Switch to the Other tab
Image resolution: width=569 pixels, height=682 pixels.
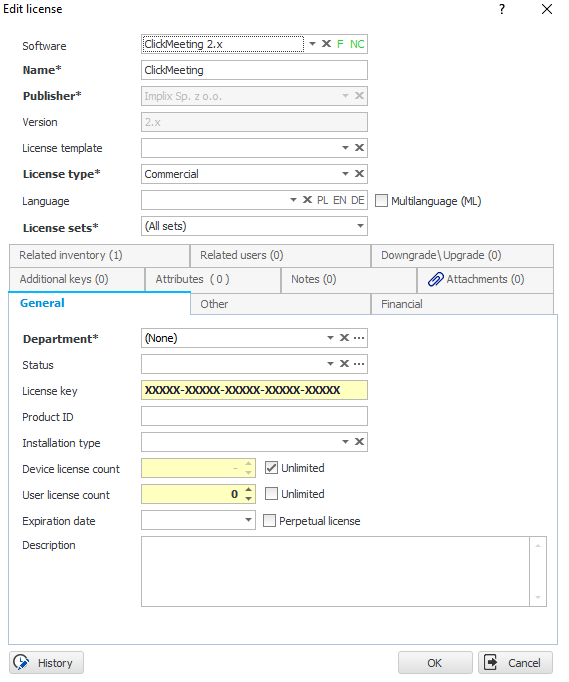(x=281, y=304)
